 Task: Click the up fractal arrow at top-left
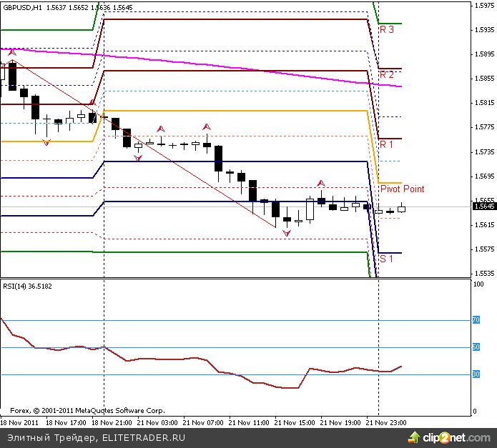point(11,52)
